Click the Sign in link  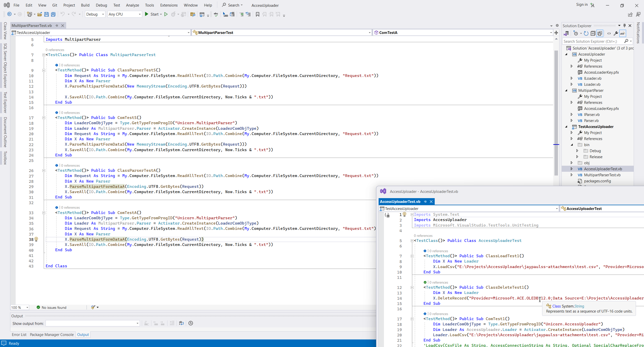pos(582,5)
